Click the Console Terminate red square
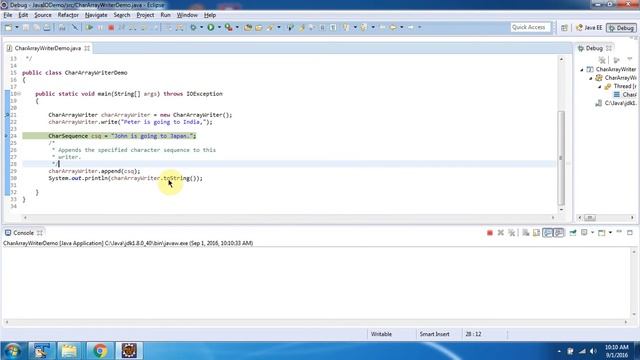Viewport: 640px width, 360px height. click(x=490, y=233)
